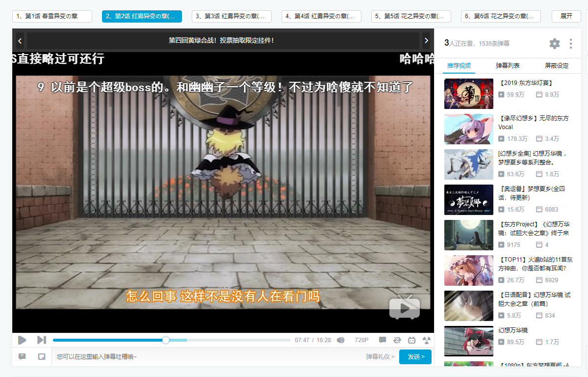Viewport: 588px width, 377px height.
Task: Open title [幻想乡全集] 幻想万华镜
Action: click(x=533, y=158)
